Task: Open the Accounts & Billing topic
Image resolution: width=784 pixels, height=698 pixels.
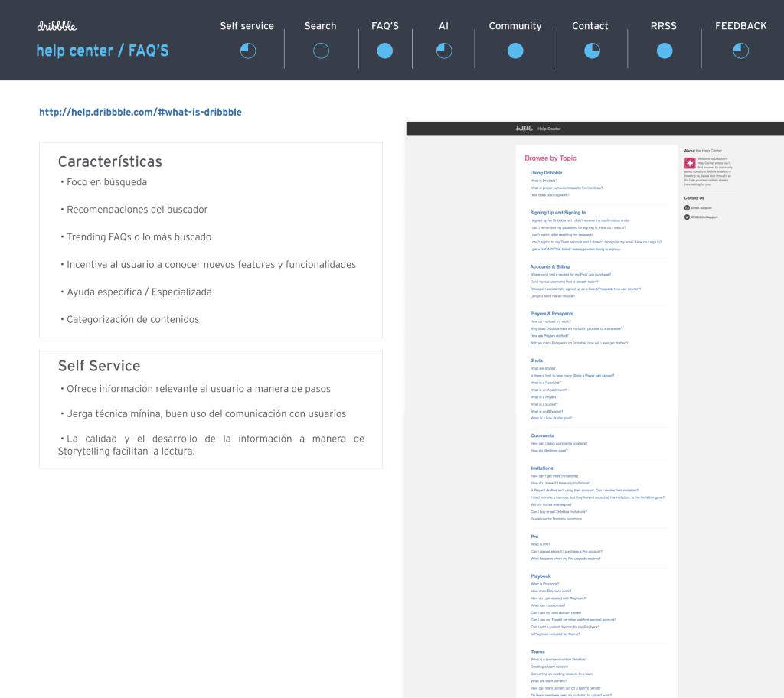Action: click(550, 266)
